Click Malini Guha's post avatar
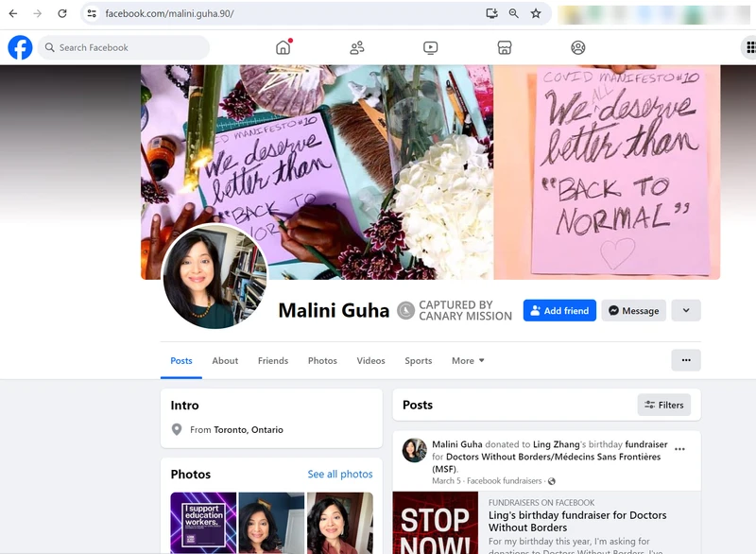 click(415, 450)
